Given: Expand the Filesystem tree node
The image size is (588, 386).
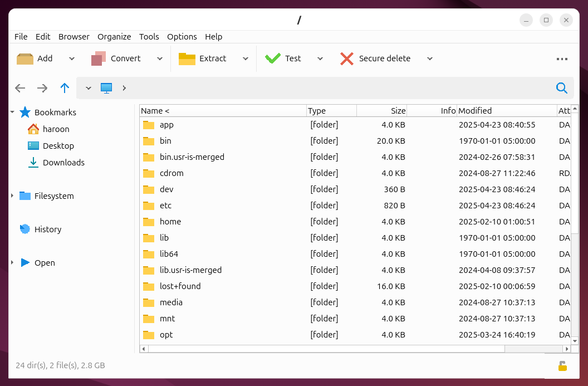Looking at the screenshot, I should pos(12,196).
